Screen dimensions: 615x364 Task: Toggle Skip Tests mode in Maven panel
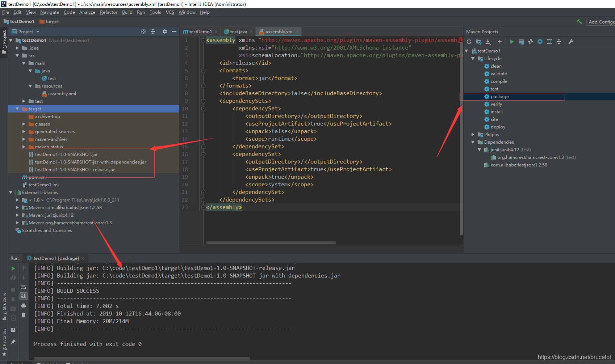540,42
